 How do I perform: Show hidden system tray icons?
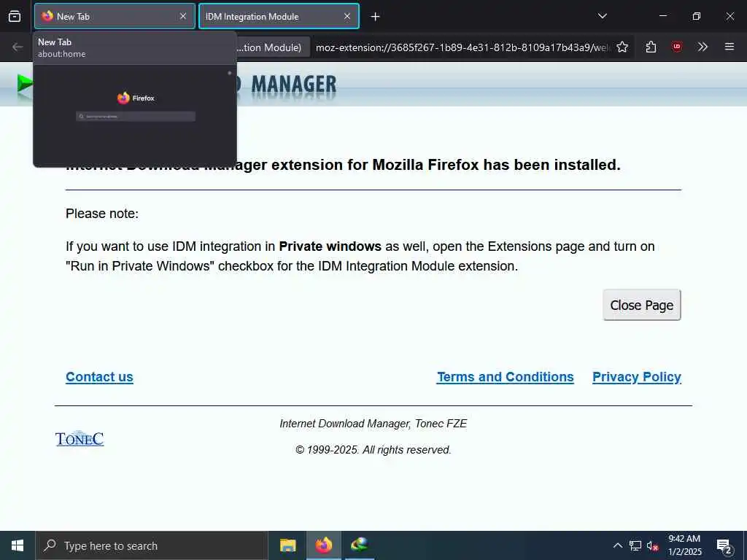617,545
